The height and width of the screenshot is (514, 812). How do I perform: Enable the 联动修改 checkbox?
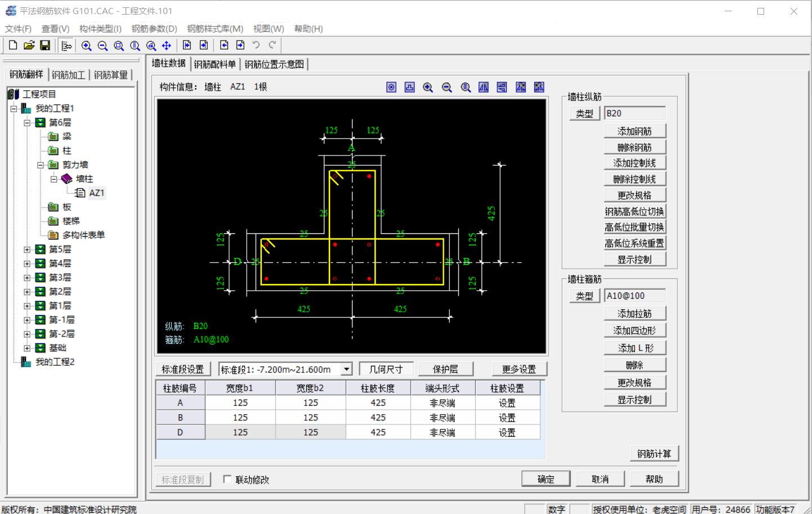227,478
